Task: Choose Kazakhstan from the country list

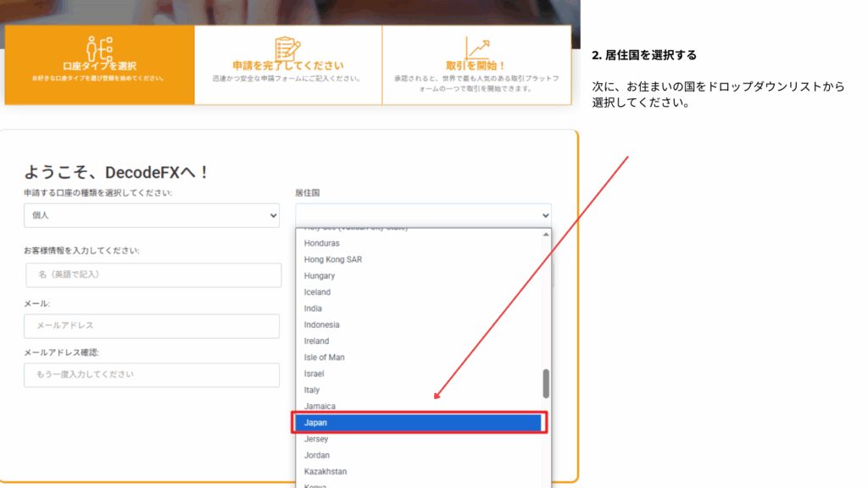Action: (325, 471)
